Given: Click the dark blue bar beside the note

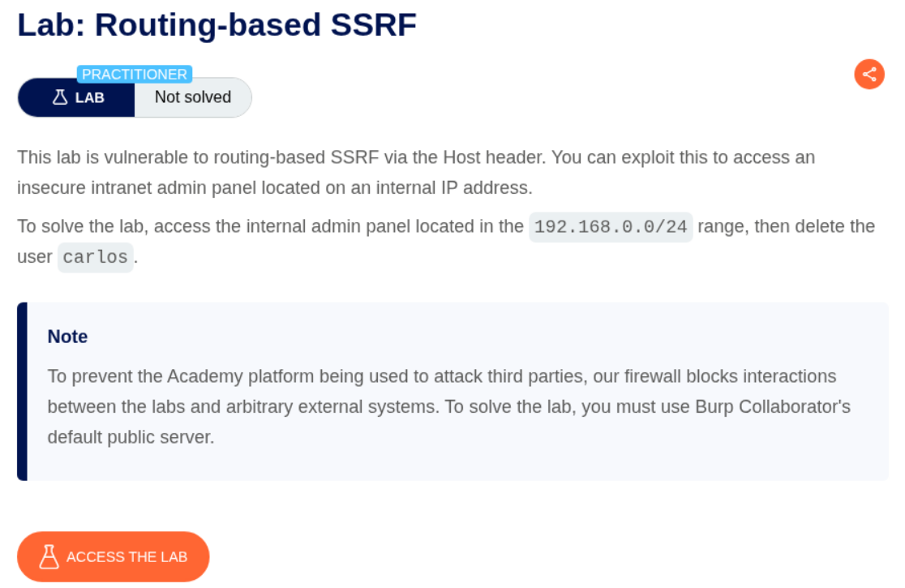Looking at the screenshot, I should tap(22, 391).
